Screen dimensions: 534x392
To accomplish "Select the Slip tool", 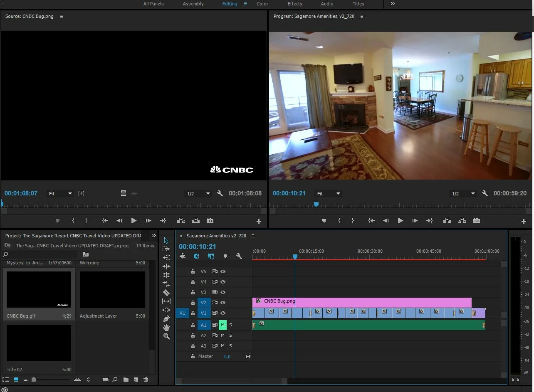I will 166,301.
